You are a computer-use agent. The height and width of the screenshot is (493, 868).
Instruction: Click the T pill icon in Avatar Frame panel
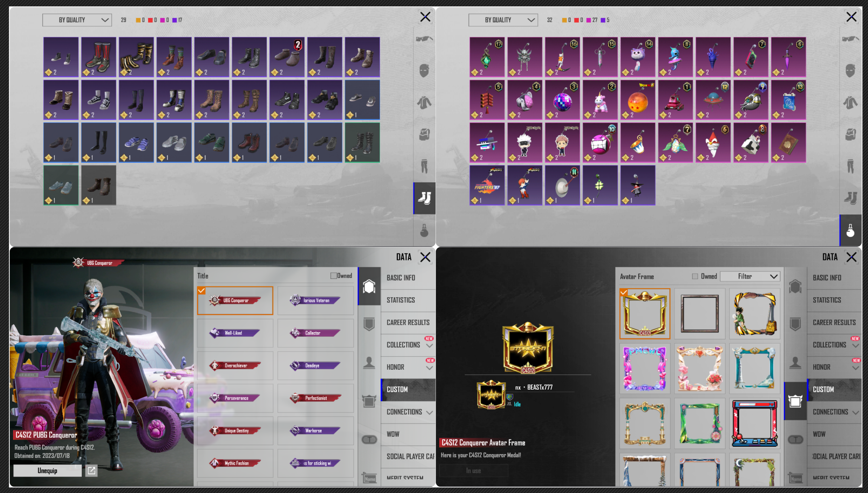point(795,440)
